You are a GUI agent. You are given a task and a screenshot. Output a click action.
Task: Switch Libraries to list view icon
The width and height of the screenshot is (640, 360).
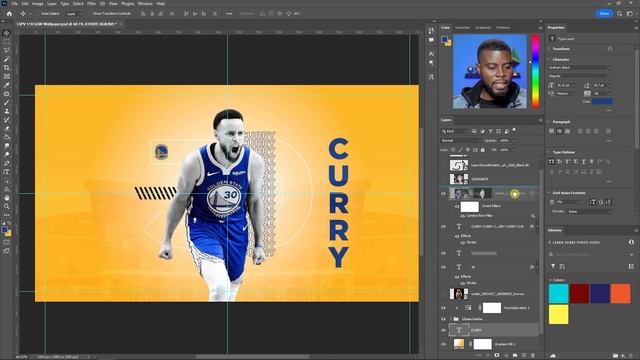click(631, 267)
